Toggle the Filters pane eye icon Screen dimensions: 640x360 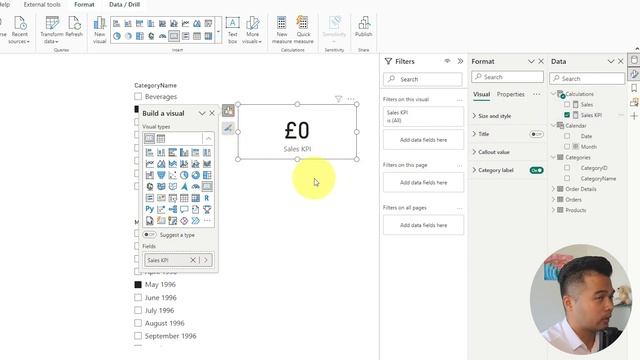point(447,61)
